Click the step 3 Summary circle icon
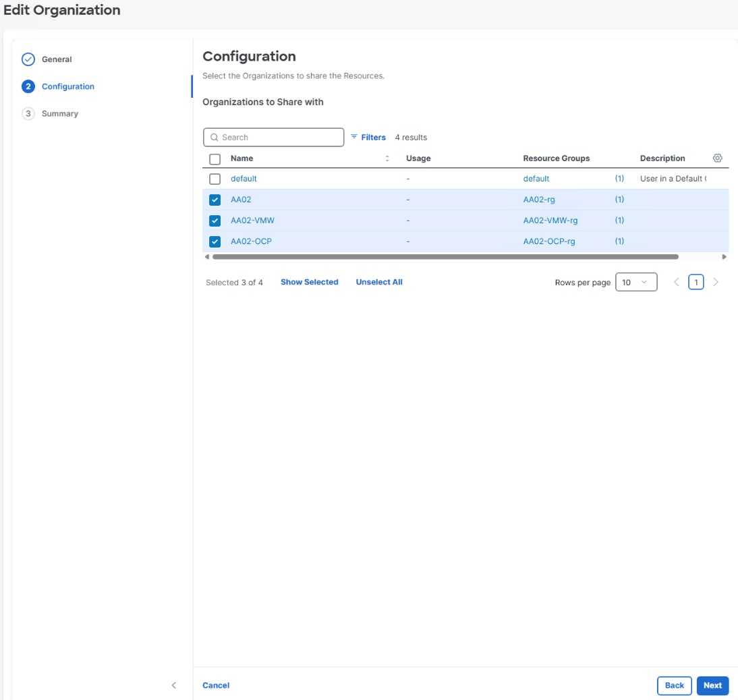 (28, 113)
